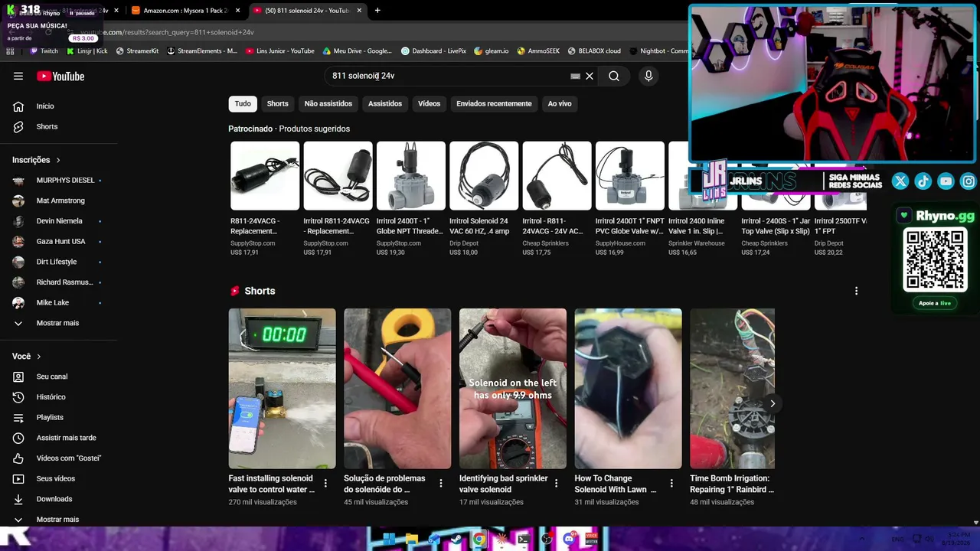Open Discord from the taskbar
This screenshot has width=980, height=551.
point(569,539)
